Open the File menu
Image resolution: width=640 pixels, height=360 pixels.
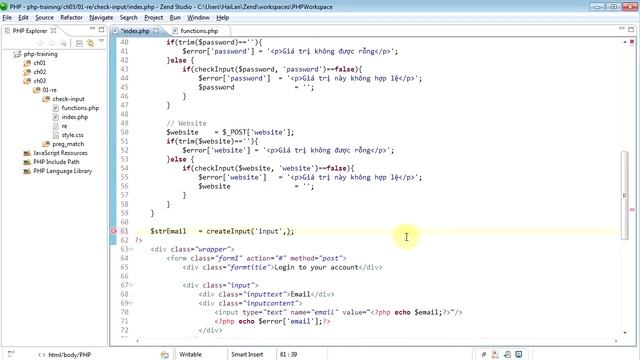click(7, 18)
